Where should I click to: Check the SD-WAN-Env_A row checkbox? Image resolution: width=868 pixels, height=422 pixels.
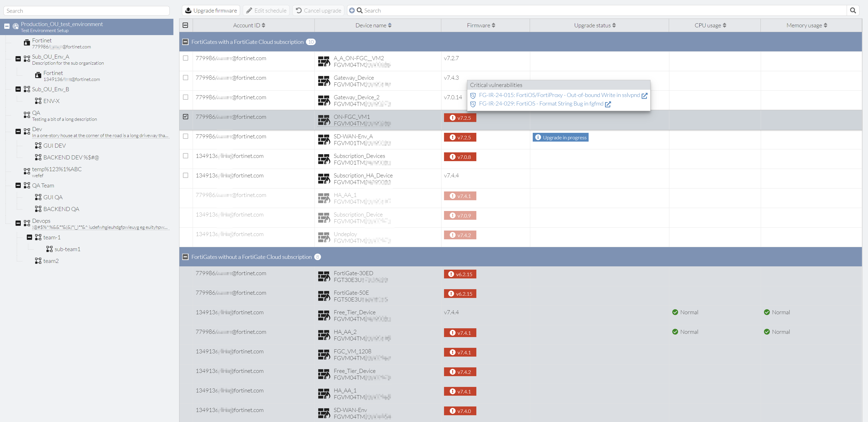pyautogui.click(x=185, y=136)
